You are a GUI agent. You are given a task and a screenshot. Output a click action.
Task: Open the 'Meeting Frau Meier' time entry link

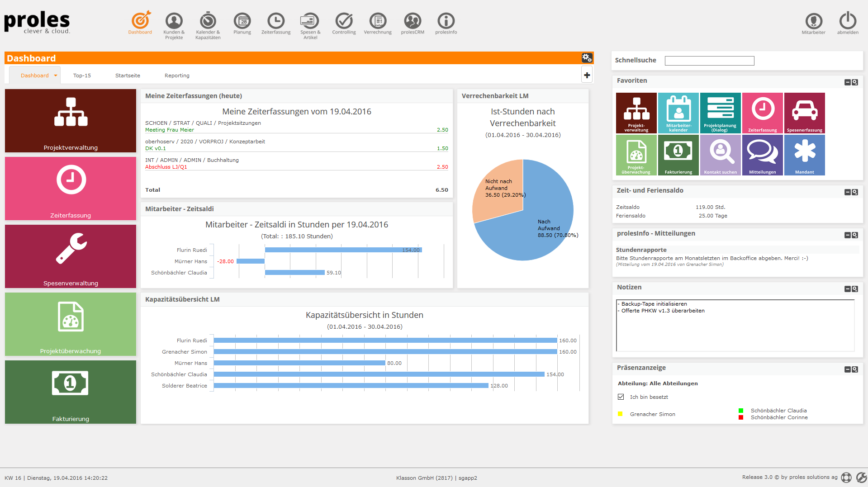pyautogui.click(x=169, y=130)
